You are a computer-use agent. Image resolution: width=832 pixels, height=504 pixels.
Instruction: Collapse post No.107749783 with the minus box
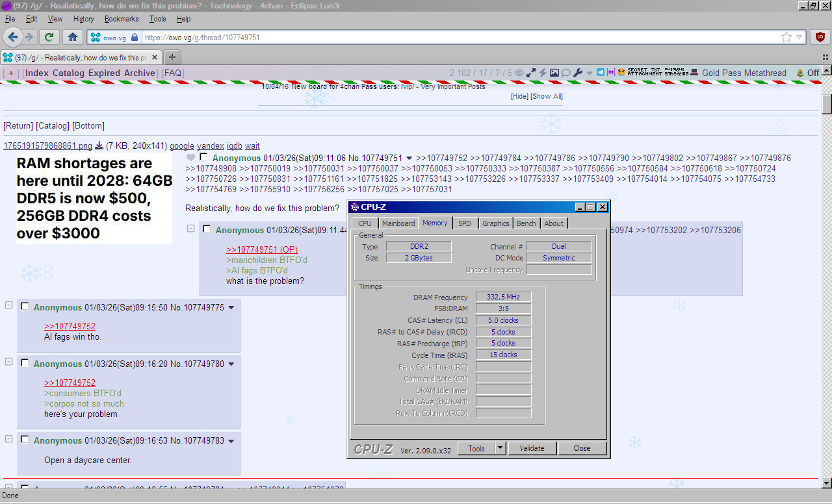[9, 438]
